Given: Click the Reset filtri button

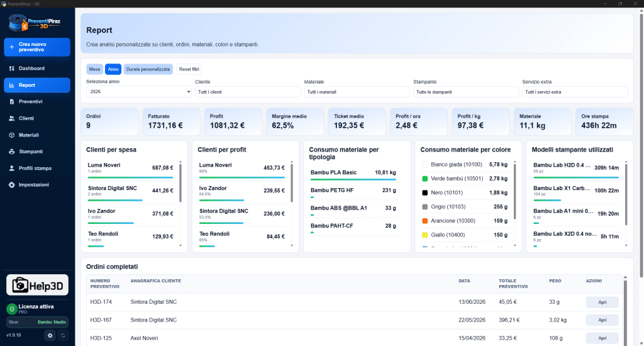Looking at the screenshot, I should tap(189, 69).
